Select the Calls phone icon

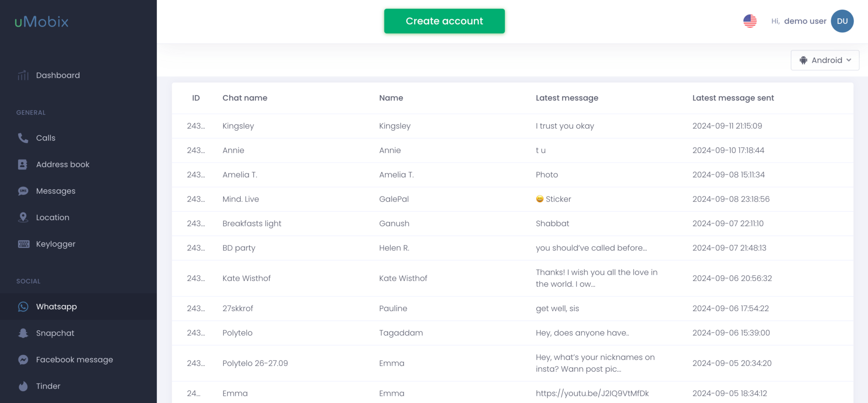pos(22,138)
